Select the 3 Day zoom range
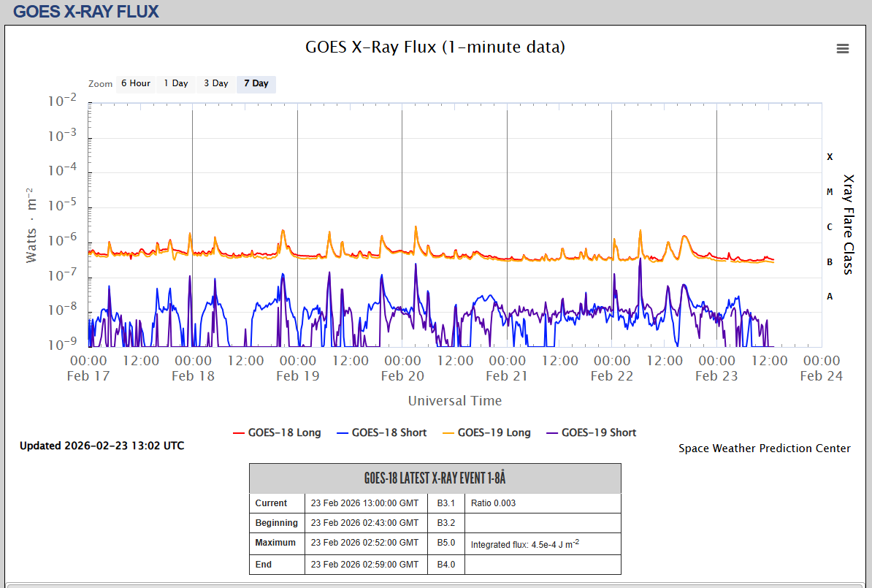 click(x=215, y=83)
